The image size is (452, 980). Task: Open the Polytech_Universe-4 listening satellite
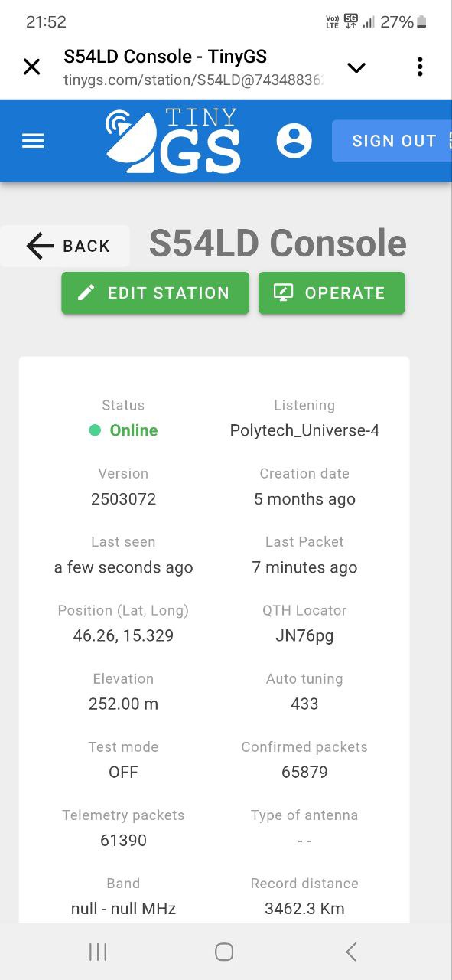[x=304, y=430]
